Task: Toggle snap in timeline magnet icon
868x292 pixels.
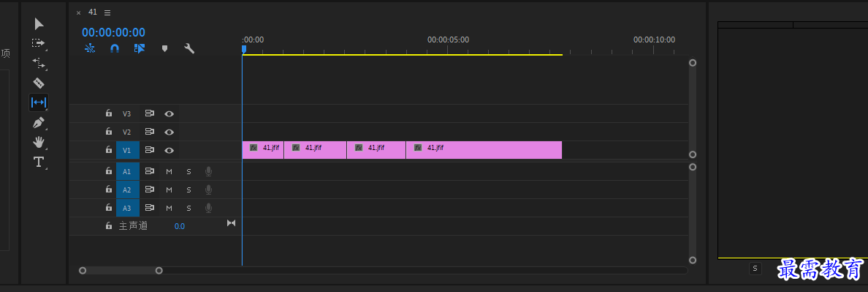Action: coord(115,48)
